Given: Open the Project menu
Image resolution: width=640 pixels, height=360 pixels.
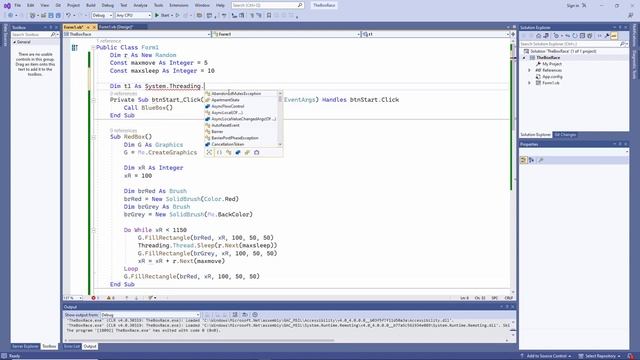Looking at the screenshot, I should coord(73,5).
